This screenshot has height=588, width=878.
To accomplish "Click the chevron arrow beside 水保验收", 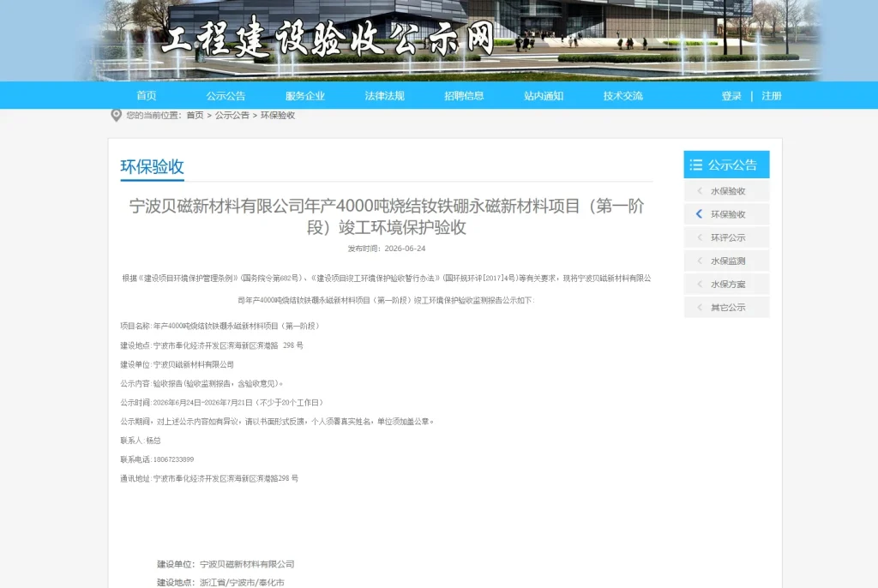I will pyautogui.click(x=700, y=191).
